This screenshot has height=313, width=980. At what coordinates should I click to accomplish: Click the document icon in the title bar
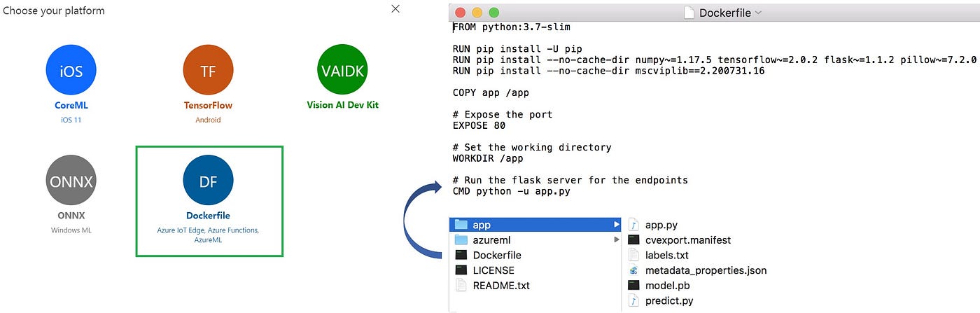tap(689, 12)
